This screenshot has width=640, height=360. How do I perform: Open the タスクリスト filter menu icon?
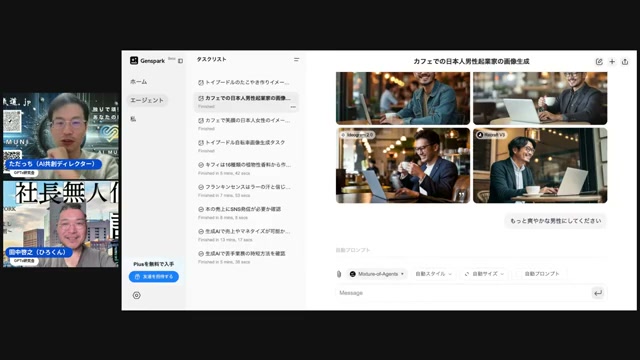point(296,60)
